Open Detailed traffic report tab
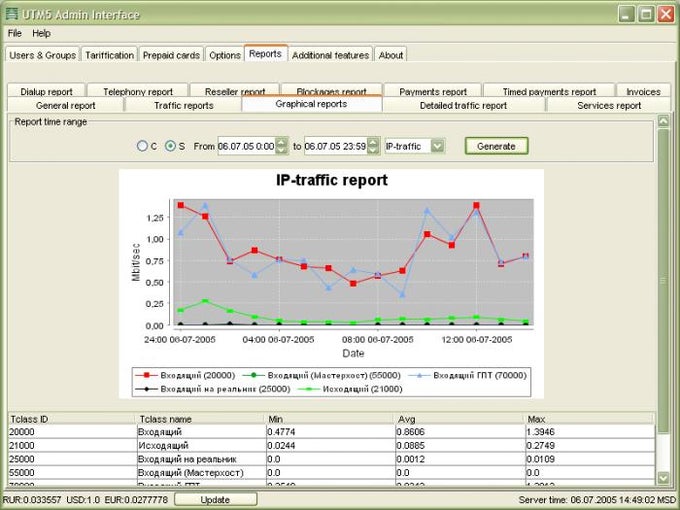This screenshot has width=680, height=510. 463,105
